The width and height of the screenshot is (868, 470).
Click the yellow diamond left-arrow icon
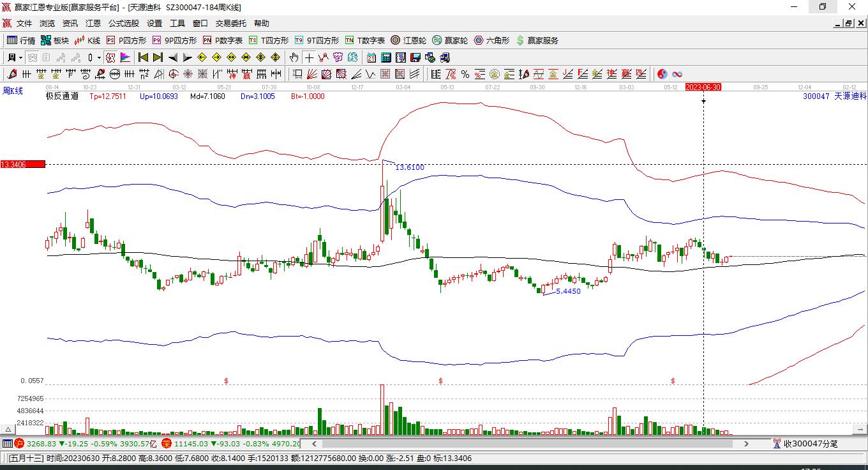(x=202, y=57)
